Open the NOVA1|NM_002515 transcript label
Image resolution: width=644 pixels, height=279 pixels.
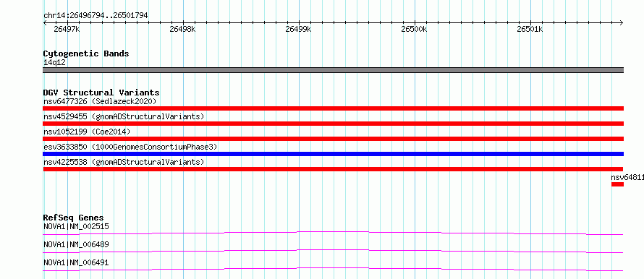[76, 226]
